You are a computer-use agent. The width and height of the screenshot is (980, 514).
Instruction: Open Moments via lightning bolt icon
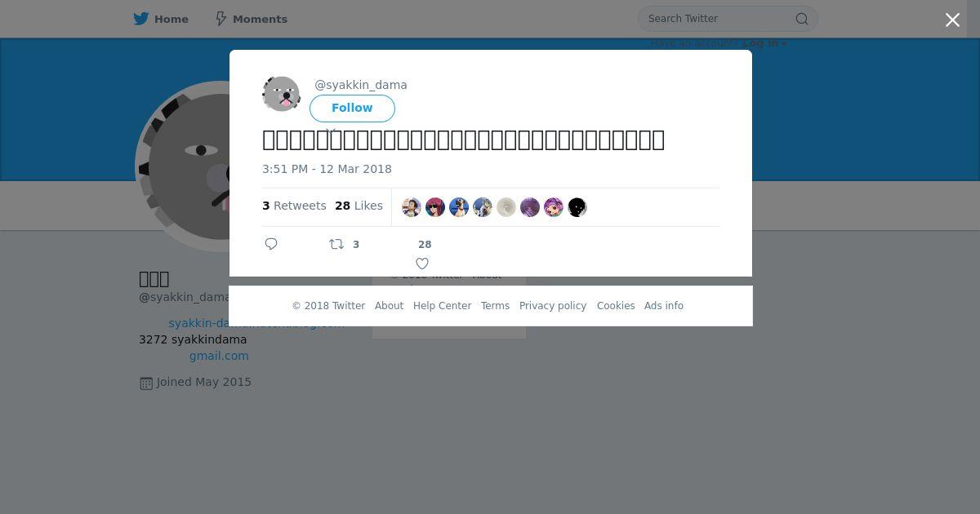(x=220, y=19)
